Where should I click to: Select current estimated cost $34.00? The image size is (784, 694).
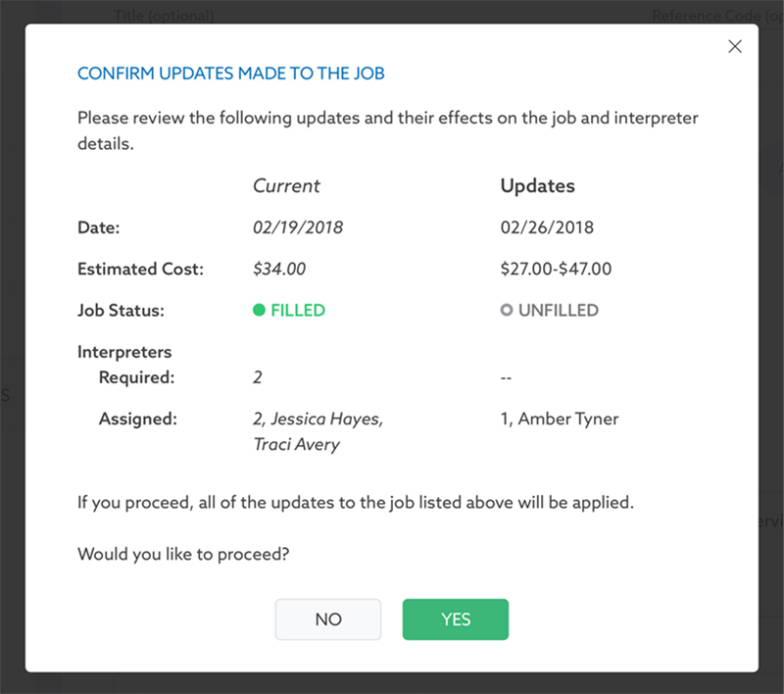point(279,269)
